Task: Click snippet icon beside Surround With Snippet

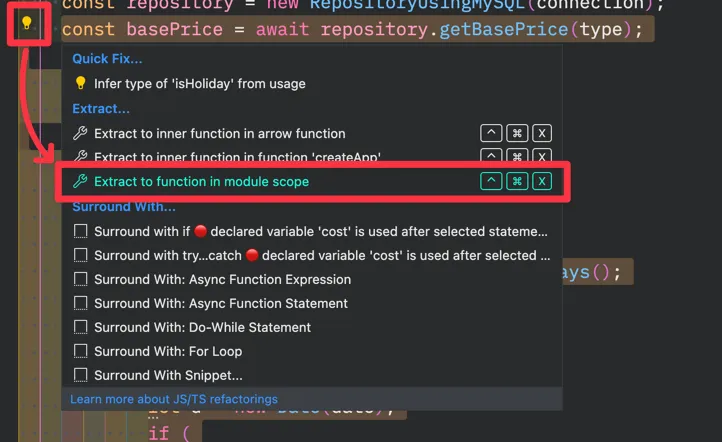Action: click(81, 375)
